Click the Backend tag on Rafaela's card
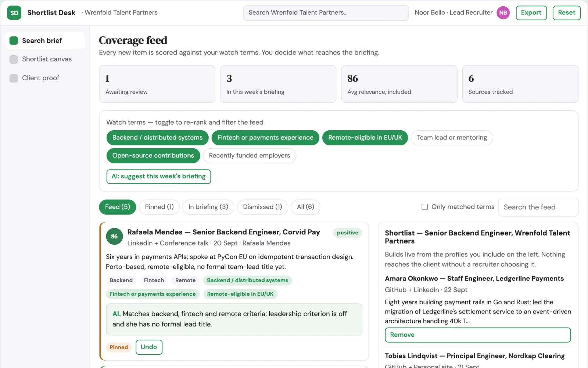 pyautogui.click(x=121, y=280)
